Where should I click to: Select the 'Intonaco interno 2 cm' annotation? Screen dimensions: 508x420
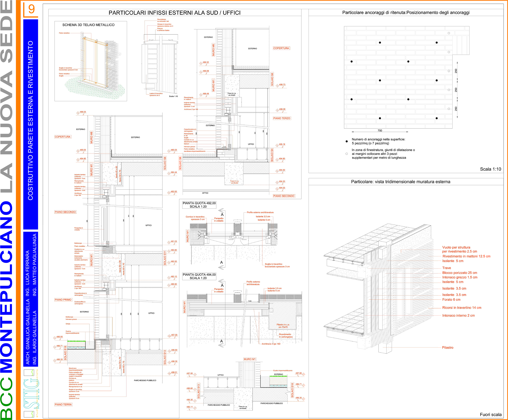click(x=458, y=316)
